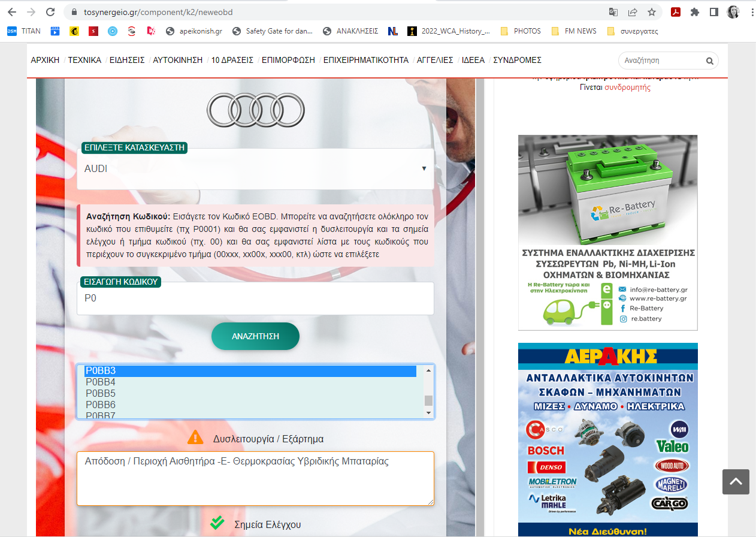Open the ΤΕΧΝΙΚΑ menu item
This screenshot has height=537, width=756.
coord(84,60)
